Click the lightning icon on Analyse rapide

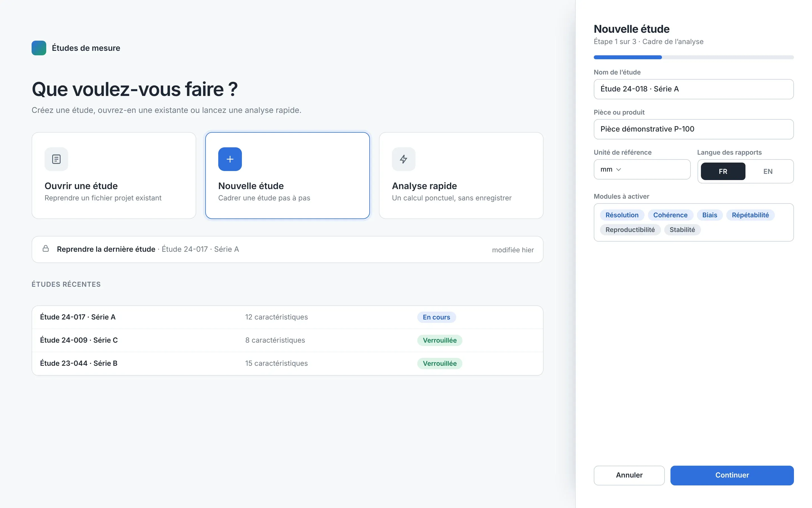pyautogui.click(x=404, y=159)
